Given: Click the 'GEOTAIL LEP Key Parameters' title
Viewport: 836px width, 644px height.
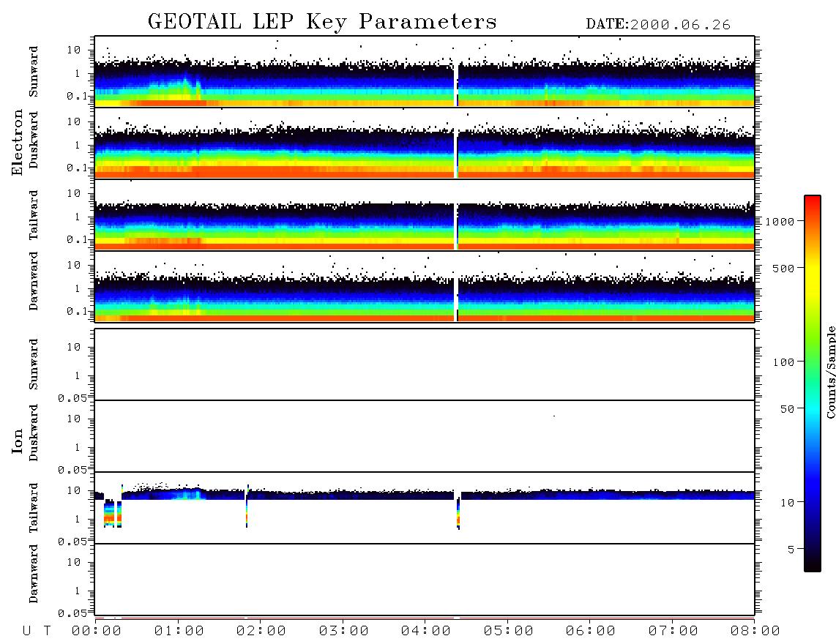Looking at the screenshot, I should [322, 22].
